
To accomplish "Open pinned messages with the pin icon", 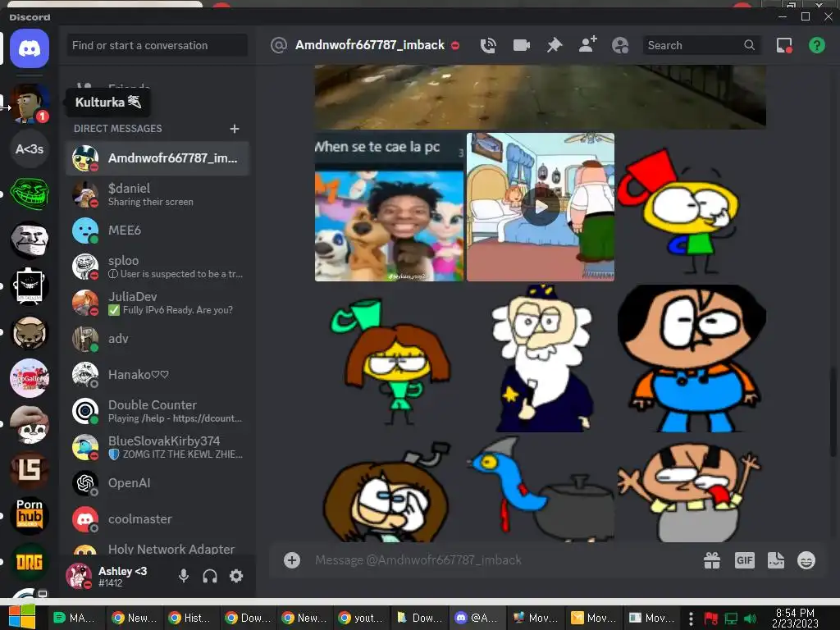I will (555, 46).
